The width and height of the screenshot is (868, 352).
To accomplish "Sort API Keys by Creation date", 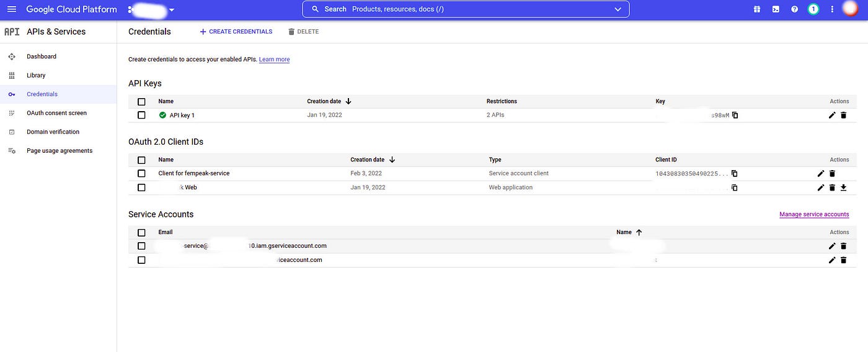I will 329,101.
